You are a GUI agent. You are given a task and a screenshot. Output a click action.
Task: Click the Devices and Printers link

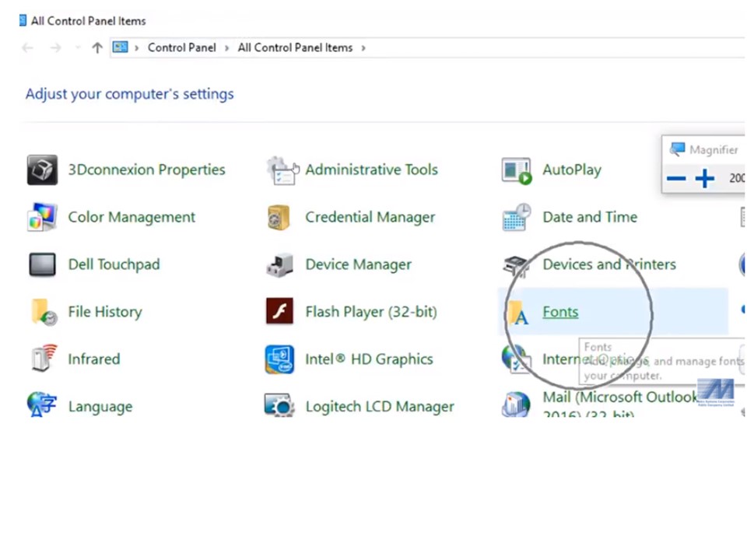pos(609,264)
